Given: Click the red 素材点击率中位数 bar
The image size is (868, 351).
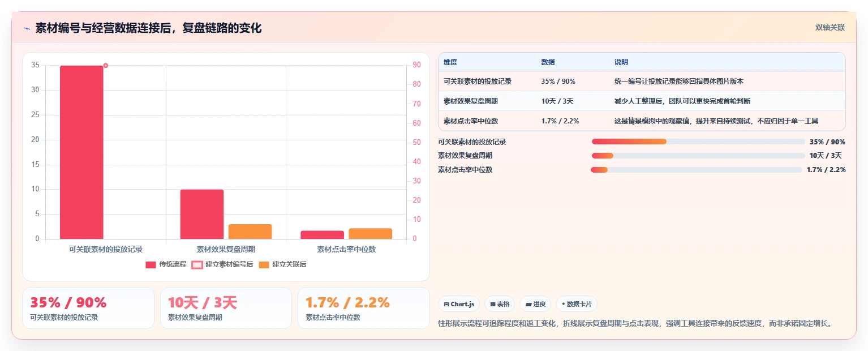Looking at the screenshot, I should [x=322, y=235].
